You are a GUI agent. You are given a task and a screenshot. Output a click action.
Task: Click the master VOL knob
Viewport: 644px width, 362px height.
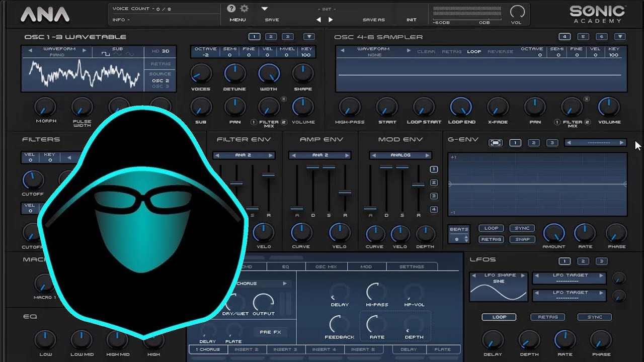(x=517, y=12)
